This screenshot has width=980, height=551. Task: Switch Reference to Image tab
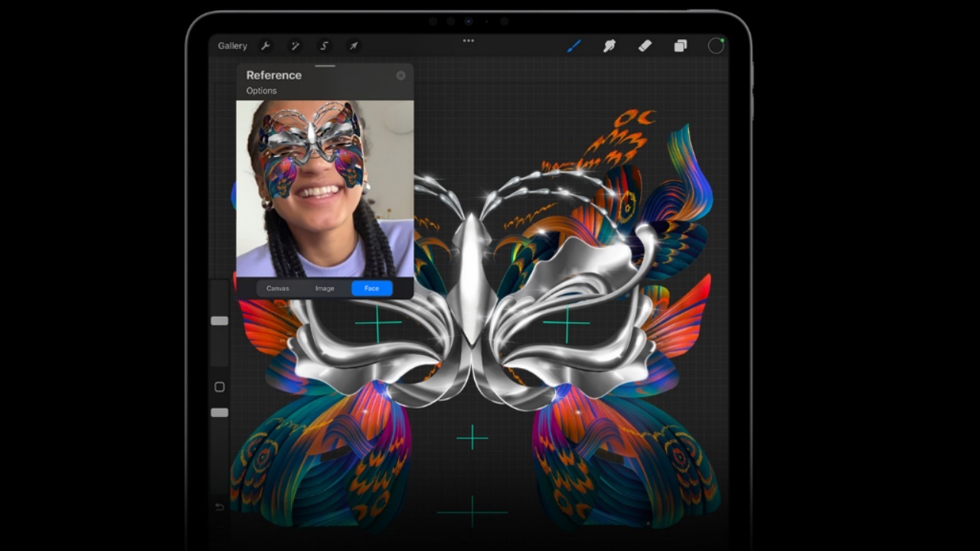tap(325, 289)
